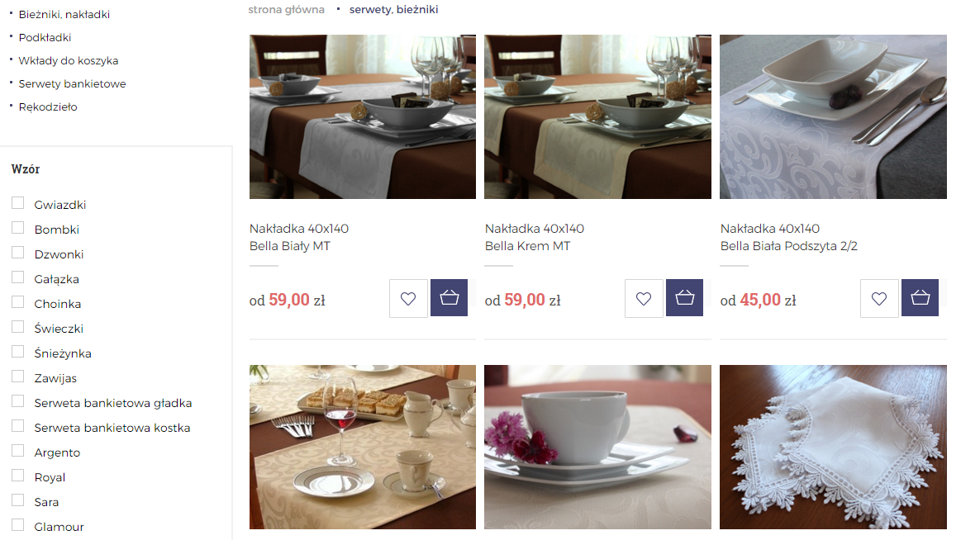
Task: Check the Gwiazdki pattern filter
Action: tap(18, 203)
